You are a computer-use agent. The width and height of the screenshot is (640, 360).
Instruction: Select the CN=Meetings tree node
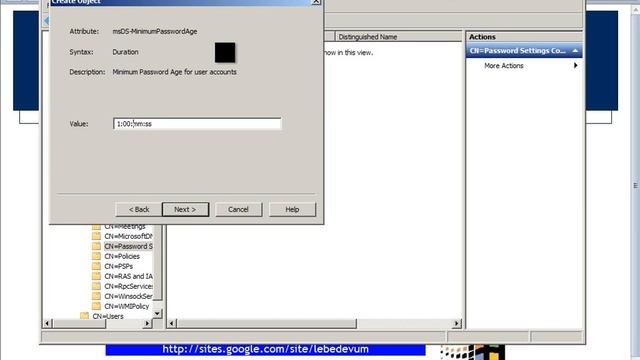125,227
